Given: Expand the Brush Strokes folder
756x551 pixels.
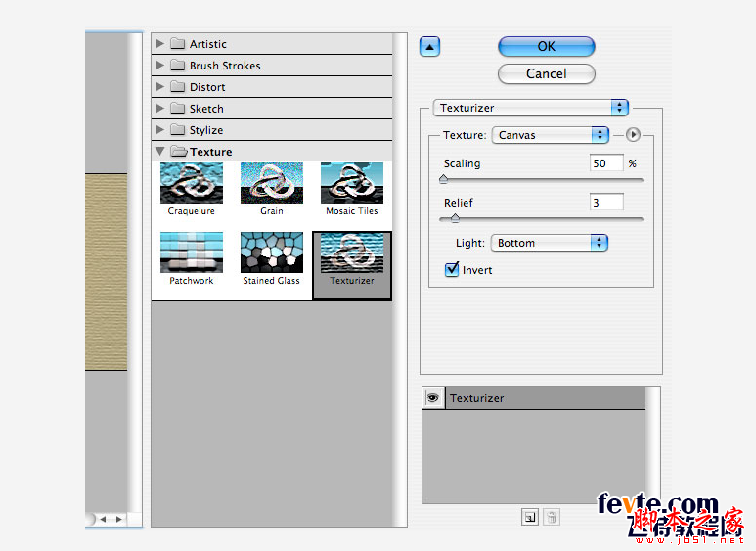Looking at the screenshot, I should pyautogui.click(x=159, y=66).
